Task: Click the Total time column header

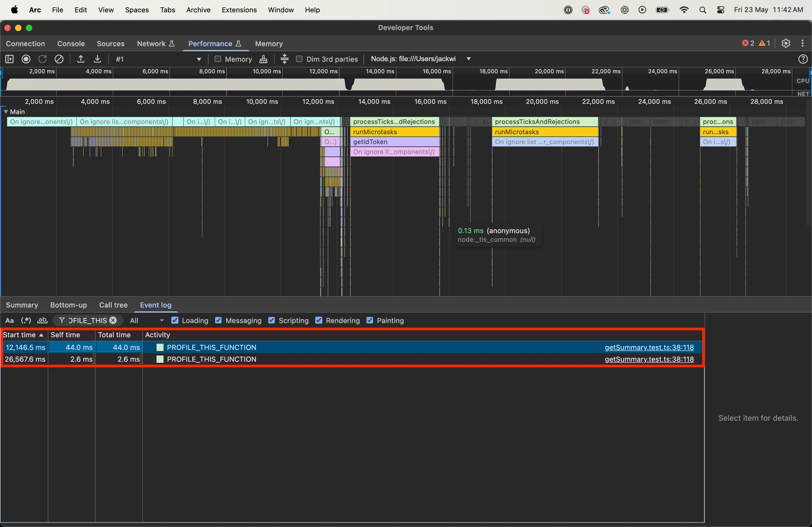Action: [x=119, y=335]
